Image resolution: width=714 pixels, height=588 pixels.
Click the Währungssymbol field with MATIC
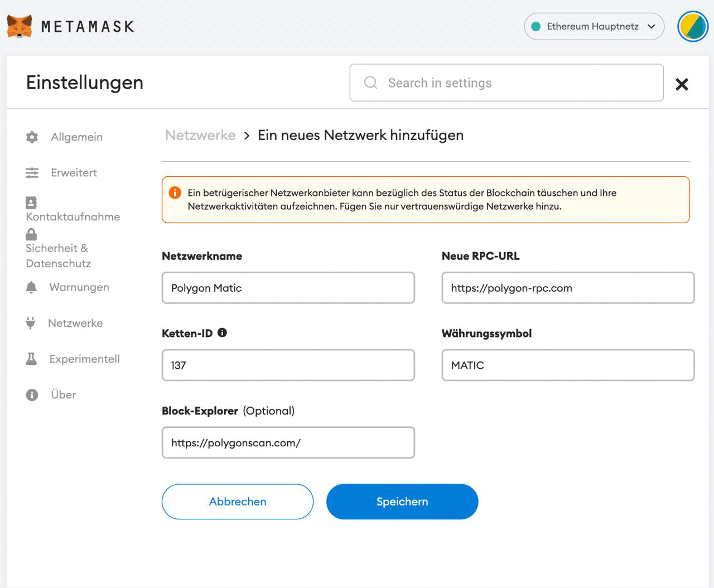(x=568, y=365)
